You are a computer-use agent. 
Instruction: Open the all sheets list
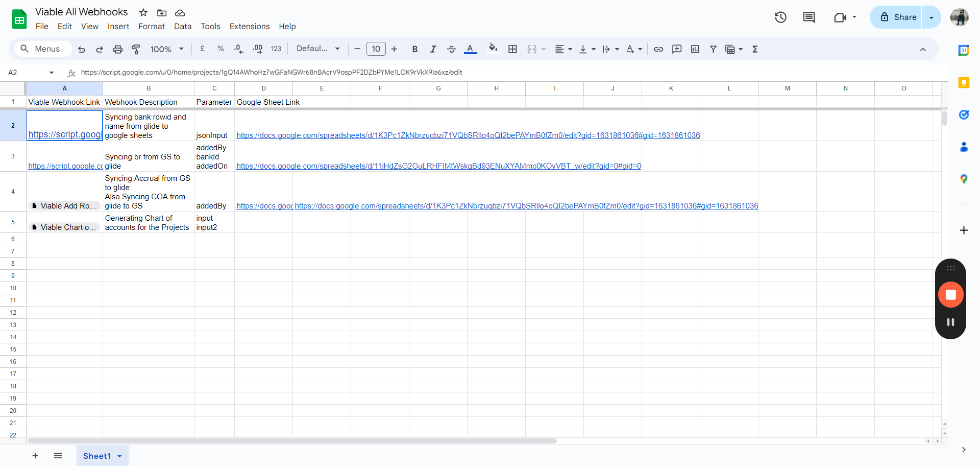tap(58, 456)
